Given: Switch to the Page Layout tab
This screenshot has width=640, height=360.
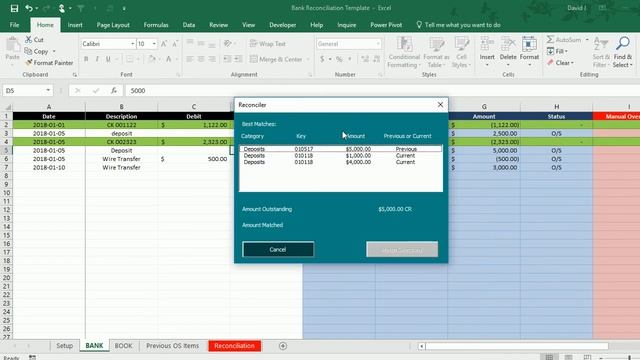Looking at the screenshot, I should [x=113, y=25].
